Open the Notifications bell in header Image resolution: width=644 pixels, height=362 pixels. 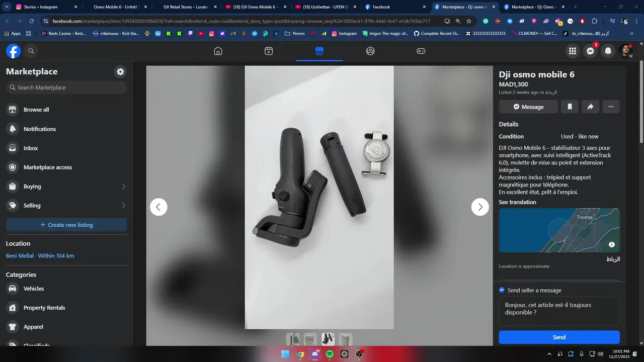[x=608, y=51]
